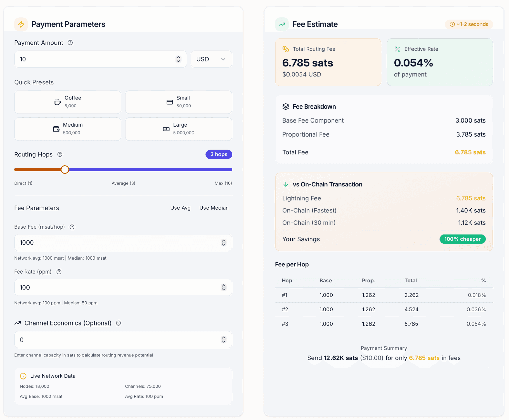
Task: Select the Large 5,000,000 preset
Action: coord(178,129)
